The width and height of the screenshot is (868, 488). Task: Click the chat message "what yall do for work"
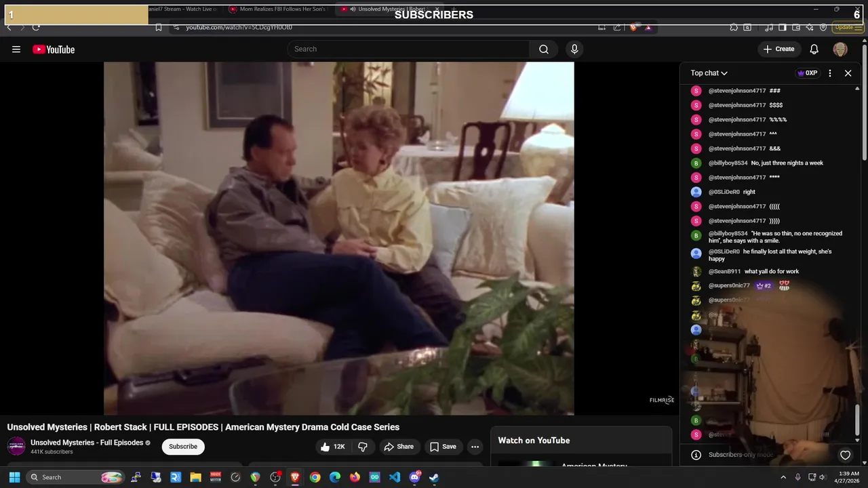tap(772, 271)
